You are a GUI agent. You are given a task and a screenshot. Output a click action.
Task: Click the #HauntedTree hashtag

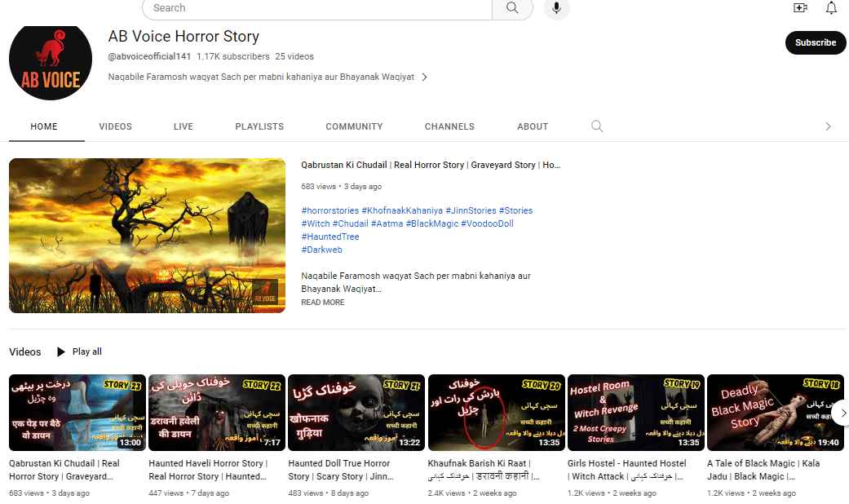tap(330, 237)
